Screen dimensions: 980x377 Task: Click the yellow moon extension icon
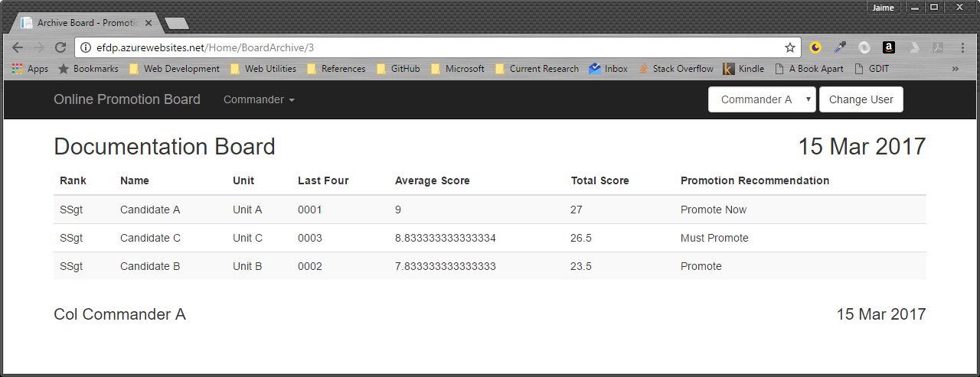click(x=815, y=47)
